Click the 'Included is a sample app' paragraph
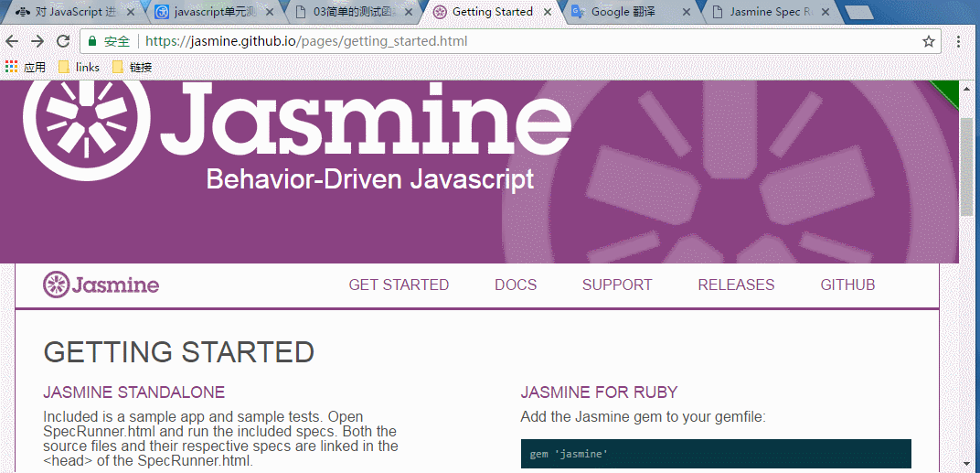The width and height of the screenshot is (980, 473). coord(220,438)
